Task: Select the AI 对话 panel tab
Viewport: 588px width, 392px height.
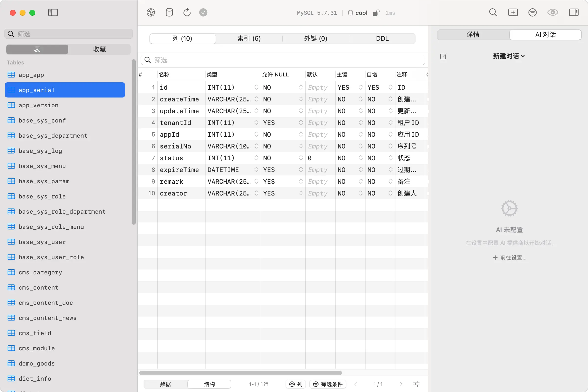Action: pyautogui.click(x=546, y=35)
